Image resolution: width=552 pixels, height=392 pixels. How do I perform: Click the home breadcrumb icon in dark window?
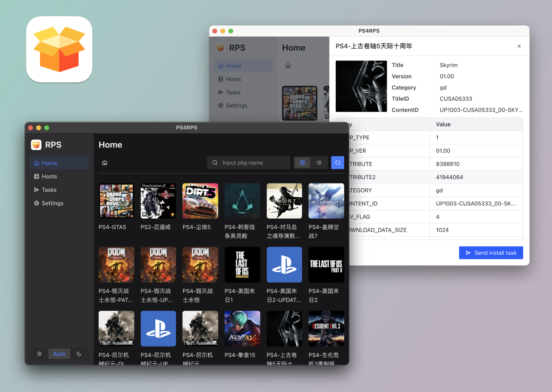(x=104, y=163)
